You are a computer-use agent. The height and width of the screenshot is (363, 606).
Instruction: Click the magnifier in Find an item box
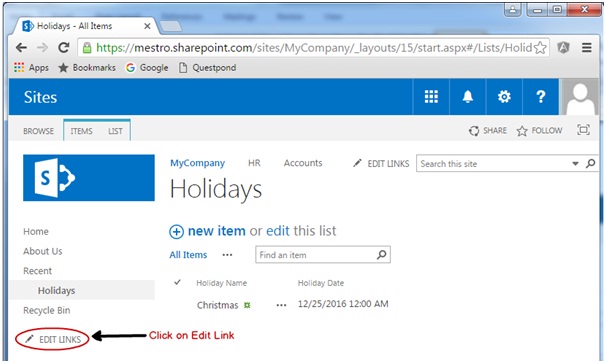click(381, 255)
